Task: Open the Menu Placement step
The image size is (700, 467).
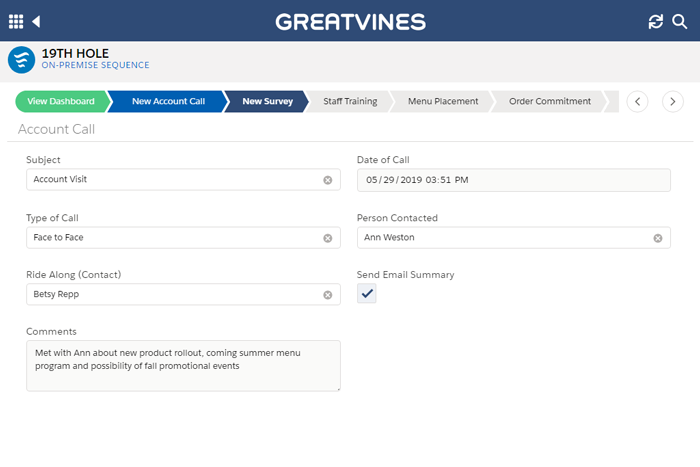Action: pyautogui.click(x=442, y=101)
